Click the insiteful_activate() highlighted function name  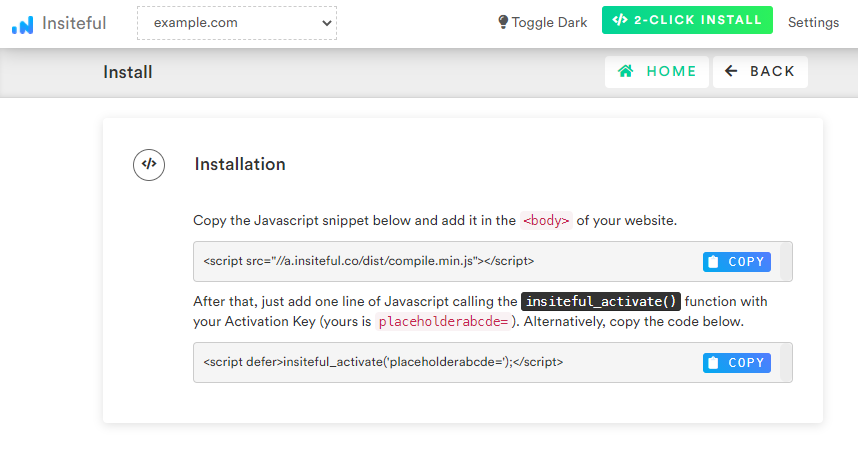(x=601, y=301)
